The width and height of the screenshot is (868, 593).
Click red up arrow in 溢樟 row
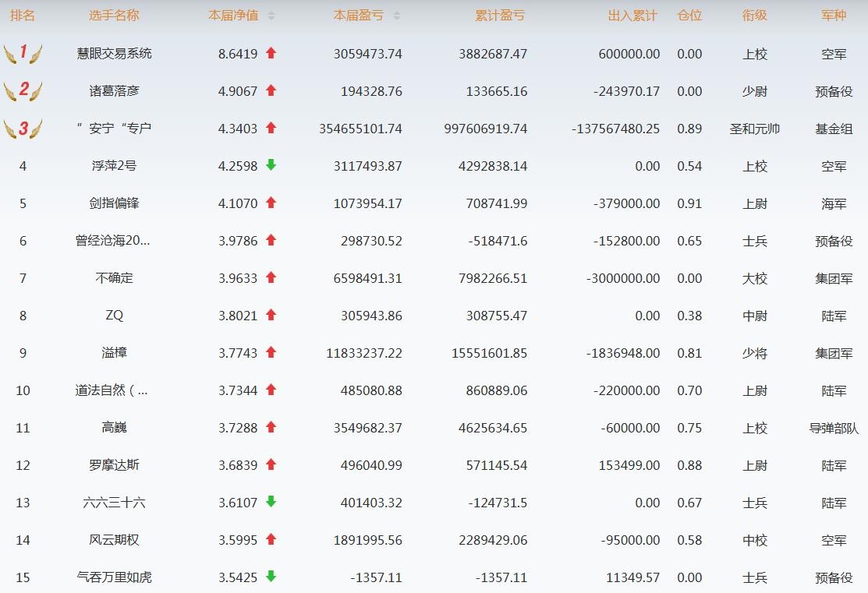[x=271, y=352]
